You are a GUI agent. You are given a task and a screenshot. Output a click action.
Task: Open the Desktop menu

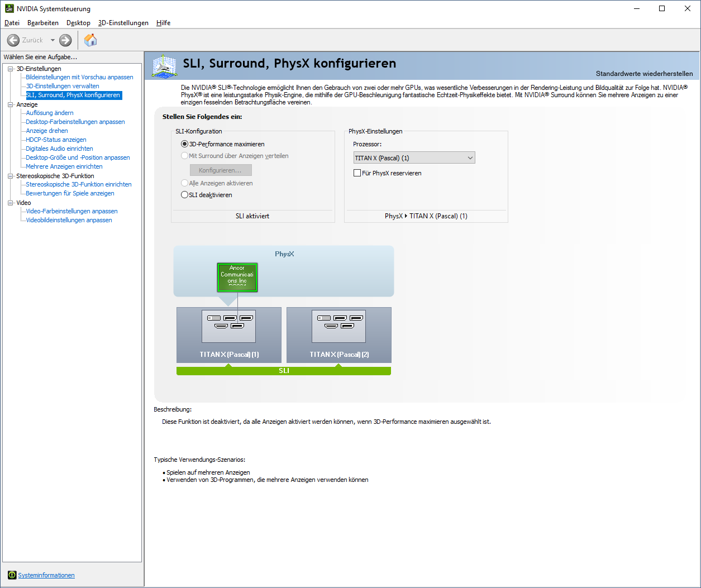click(78, 23)
